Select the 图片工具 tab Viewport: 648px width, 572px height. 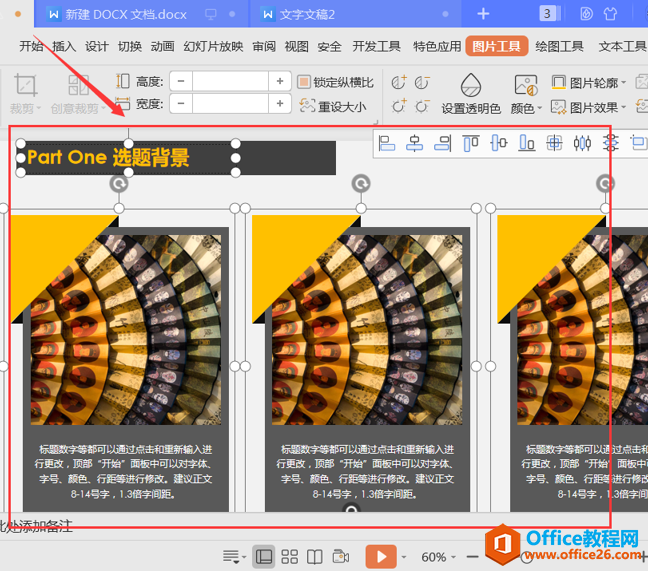coord(497,46)
